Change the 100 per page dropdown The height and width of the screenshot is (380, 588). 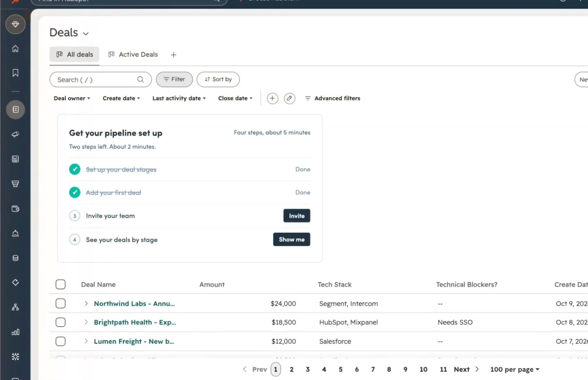515,369
